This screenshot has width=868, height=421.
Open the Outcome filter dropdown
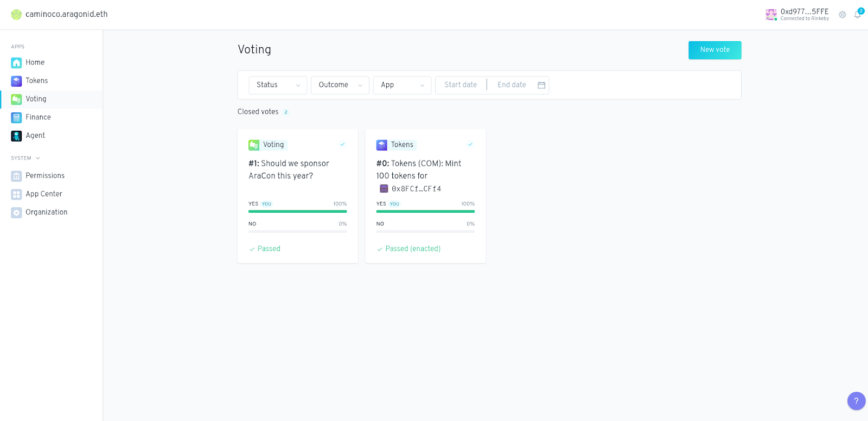pos(340,85)
